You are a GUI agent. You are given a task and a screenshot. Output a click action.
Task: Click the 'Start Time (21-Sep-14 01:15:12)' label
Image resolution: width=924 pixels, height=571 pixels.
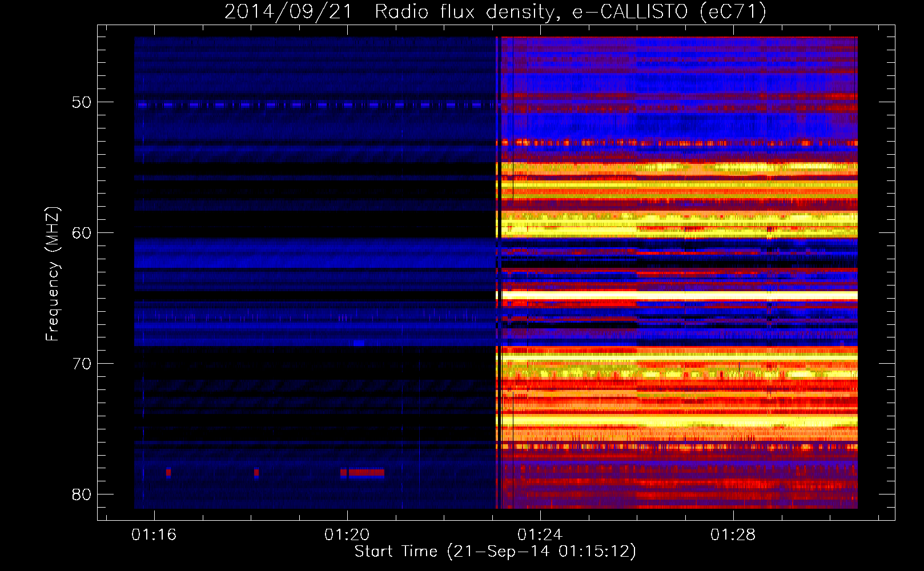(495, 552)
